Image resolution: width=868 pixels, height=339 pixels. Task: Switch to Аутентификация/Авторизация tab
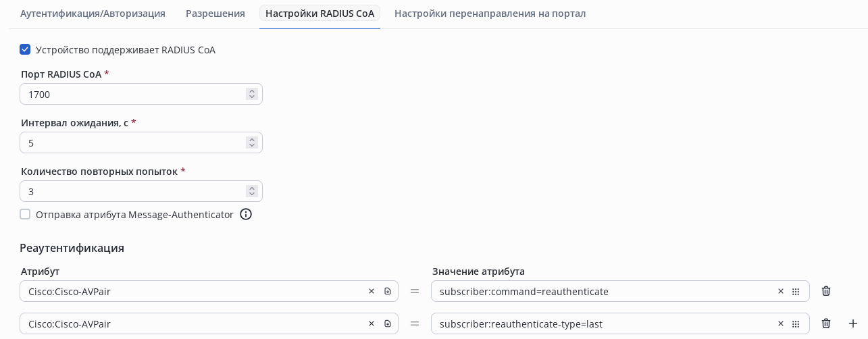coord(93,14)
